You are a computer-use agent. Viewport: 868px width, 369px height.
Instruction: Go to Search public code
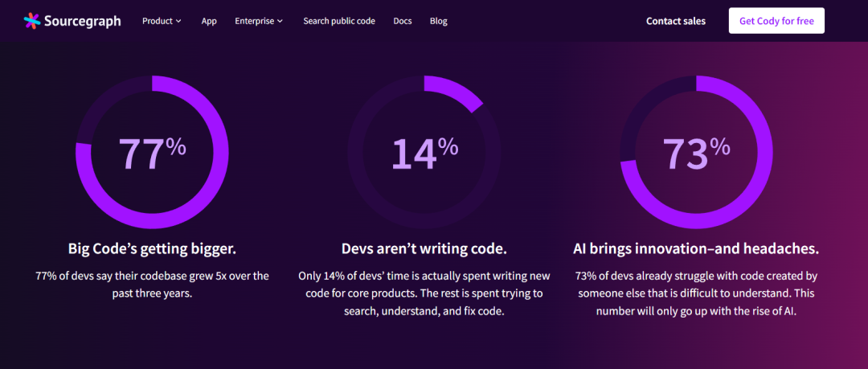[x=339, y=21]
